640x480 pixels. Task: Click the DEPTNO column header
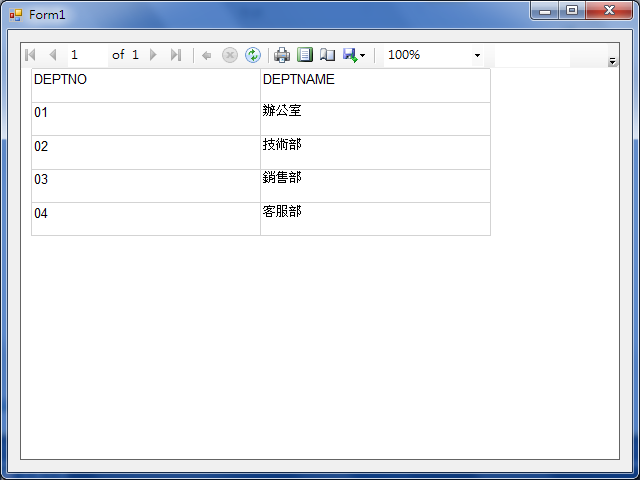146,85
